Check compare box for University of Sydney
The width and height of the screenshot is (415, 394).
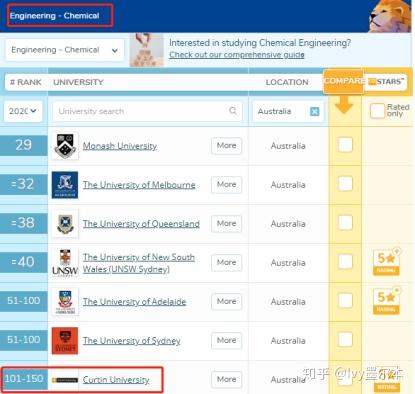pos(345,340)
